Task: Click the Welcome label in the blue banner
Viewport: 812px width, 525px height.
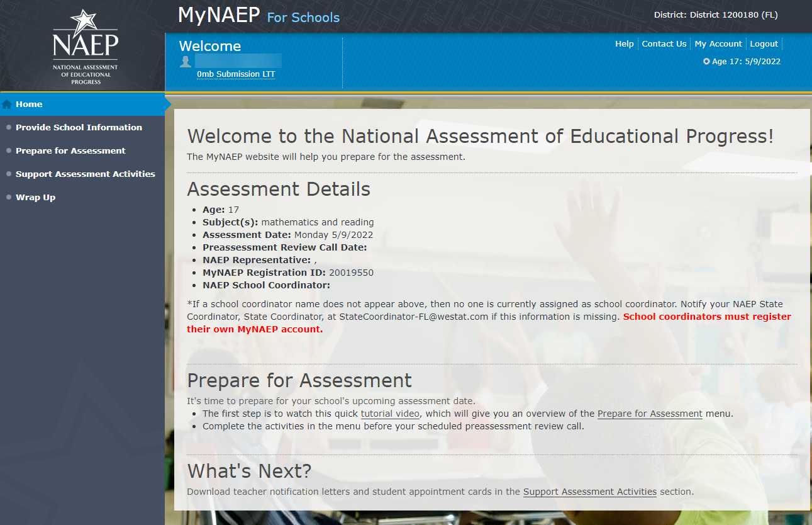Action: coord(210,46)
